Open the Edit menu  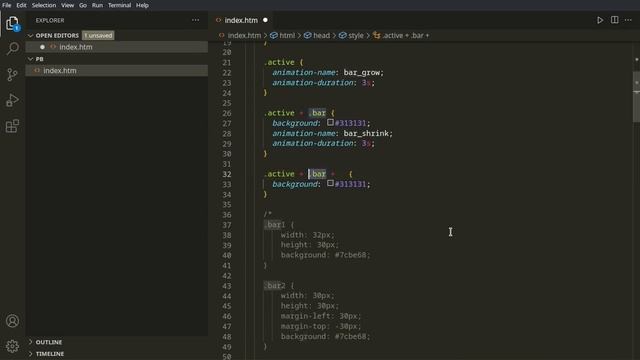[21, 5]
